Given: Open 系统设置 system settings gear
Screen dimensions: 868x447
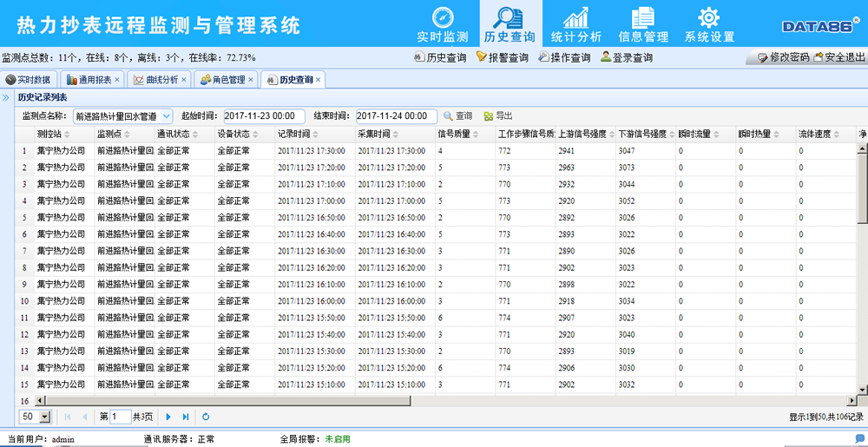Looking at the screenshot, I should [709, 24].
